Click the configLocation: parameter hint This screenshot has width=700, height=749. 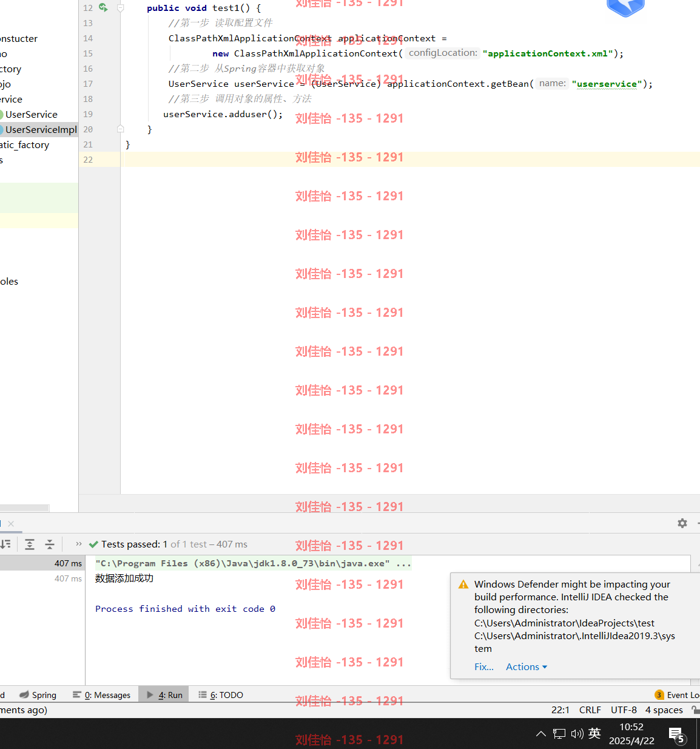point(443,53)
